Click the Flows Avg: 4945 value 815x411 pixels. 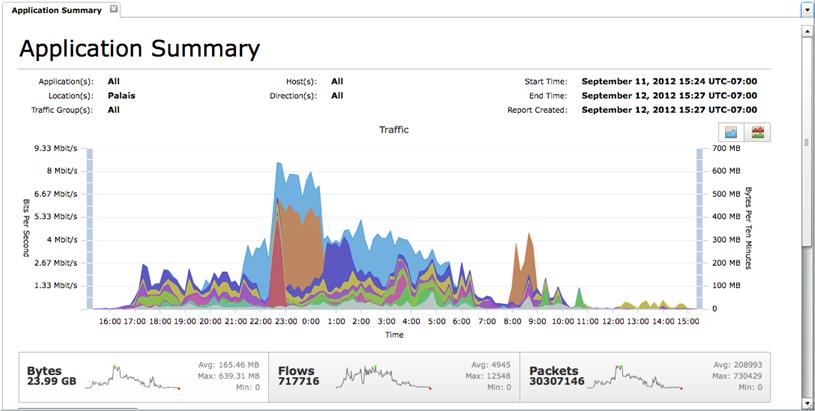pos(489,365)
